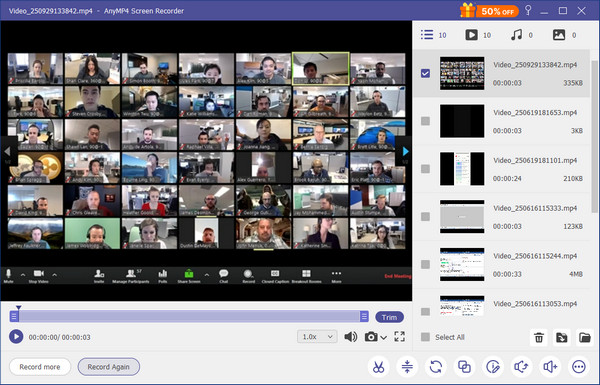The image size is (600, 385).
Task: Mute the preview volume speaker icon
Action: point(351,337)
